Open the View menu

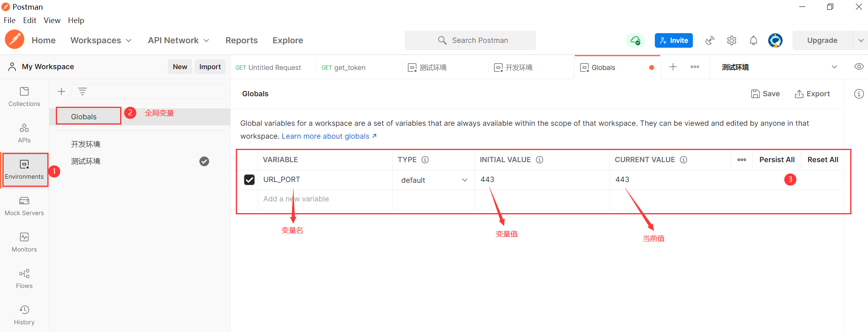(x=52, y=20)
